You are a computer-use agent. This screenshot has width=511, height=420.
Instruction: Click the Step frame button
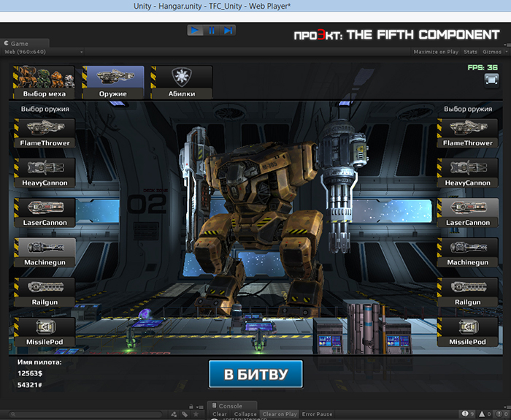coord(228,31)
